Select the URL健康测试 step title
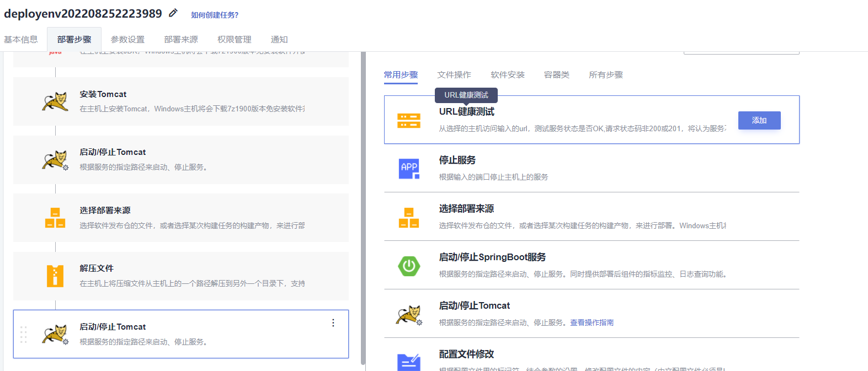Viewport: 868px width, 371px height. [467, 111]
